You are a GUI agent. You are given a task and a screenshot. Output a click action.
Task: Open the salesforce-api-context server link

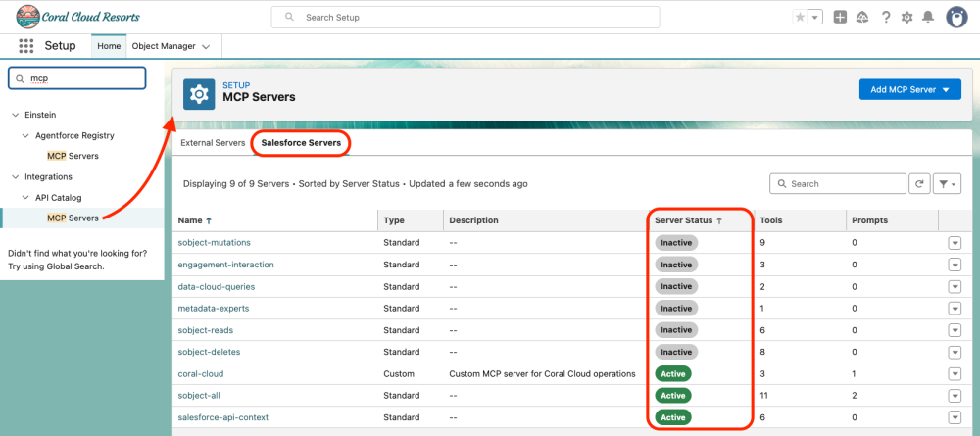tap(223, 417)
